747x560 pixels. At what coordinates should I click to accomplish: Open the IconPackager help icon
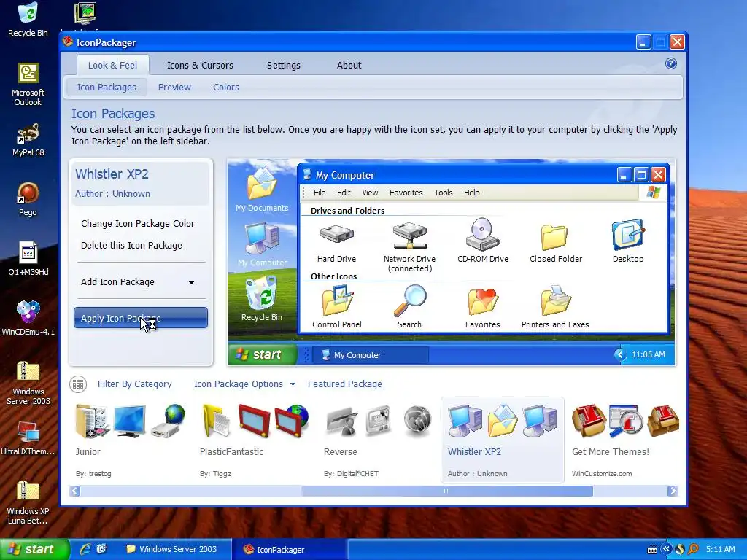click(671, 64)
